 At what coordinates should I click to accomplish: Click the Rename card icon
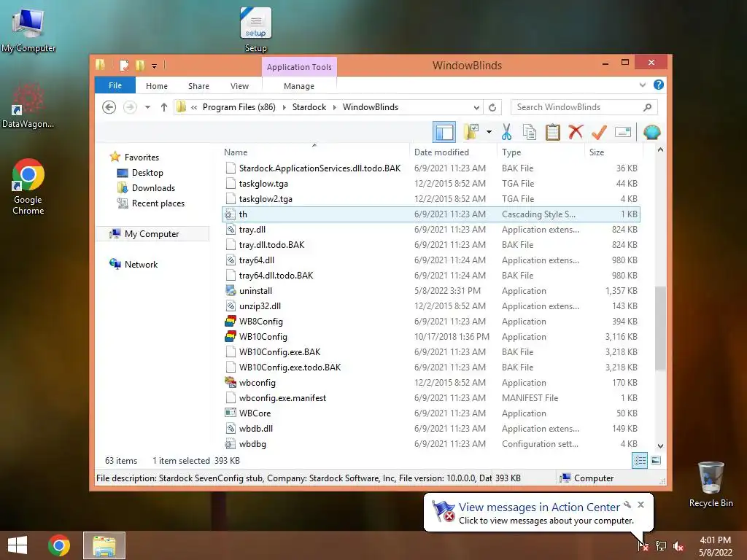tap(623, 132)
